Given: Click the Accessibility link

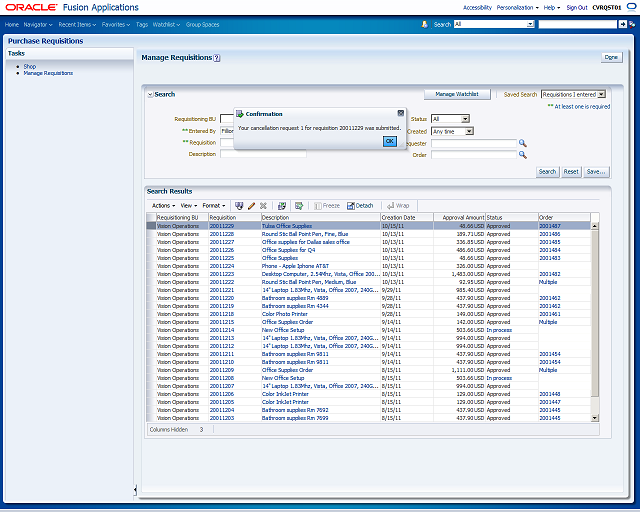Looking at the screenshot, I should [477, 7].
